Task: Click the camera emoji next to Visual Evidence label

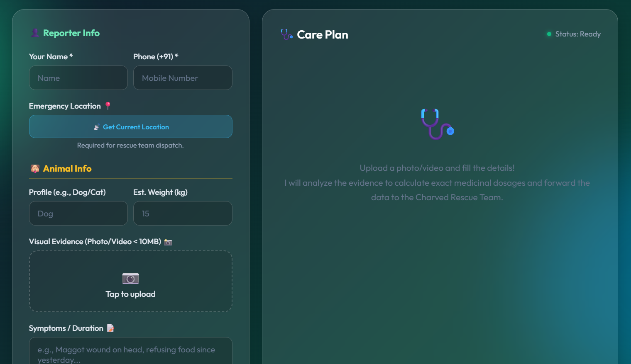Action: [167, 241]
